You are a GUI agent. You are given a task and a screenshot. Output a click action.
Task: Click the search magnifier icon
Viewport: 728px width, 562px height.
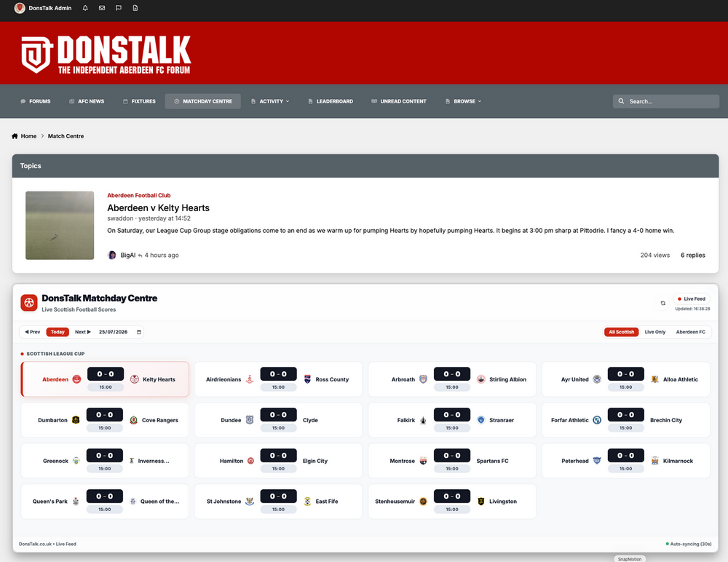pyautogui.click(x=621, y=100)
